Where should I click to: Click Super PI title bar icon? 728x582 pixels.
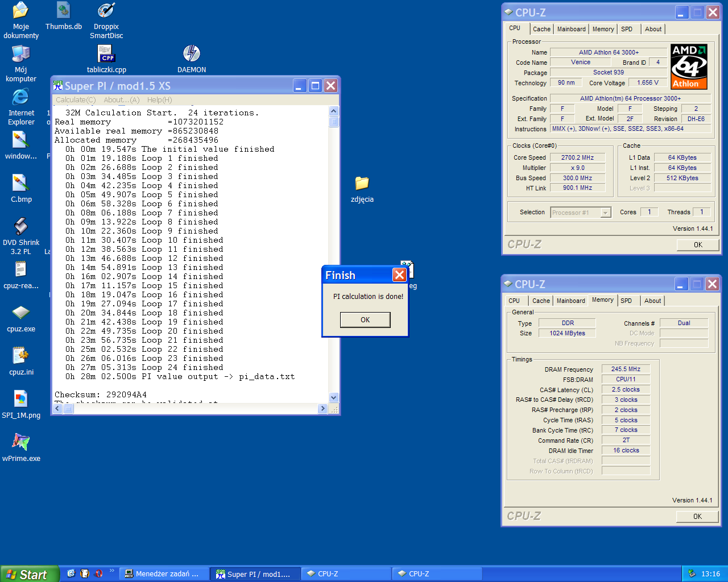pyautogui.click(x=58, y=85)
